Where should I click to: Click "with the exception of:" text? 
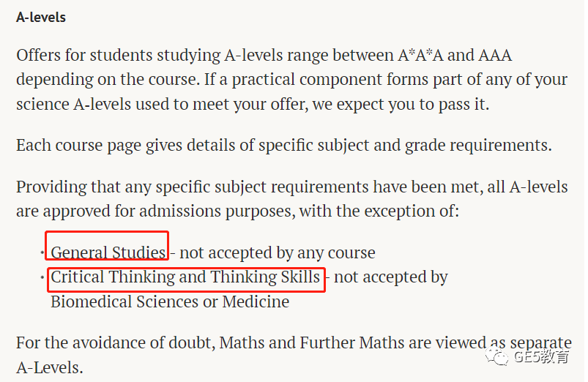pyautogui.click(x=379, y=211)
